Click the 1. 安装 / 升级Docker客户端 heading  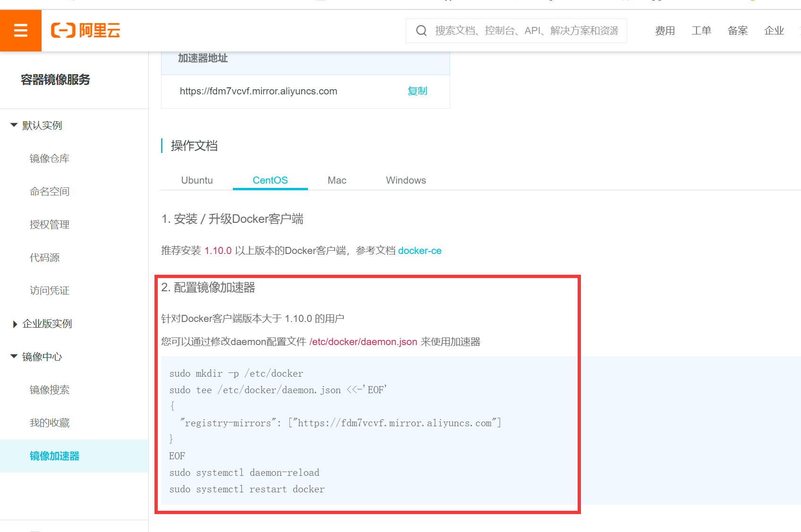pos(232,219)
